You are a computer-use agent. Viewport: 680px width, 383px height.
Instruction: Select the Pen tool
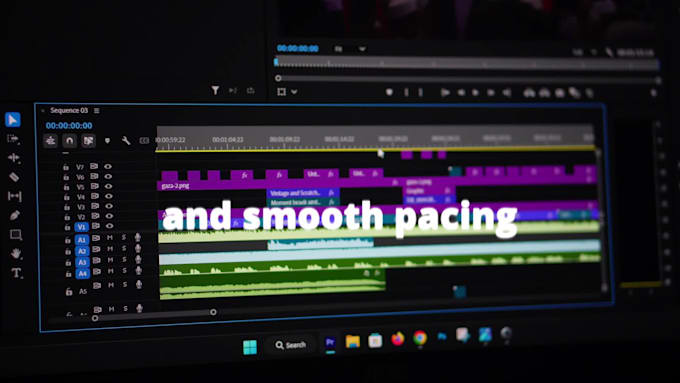(15, 215)
